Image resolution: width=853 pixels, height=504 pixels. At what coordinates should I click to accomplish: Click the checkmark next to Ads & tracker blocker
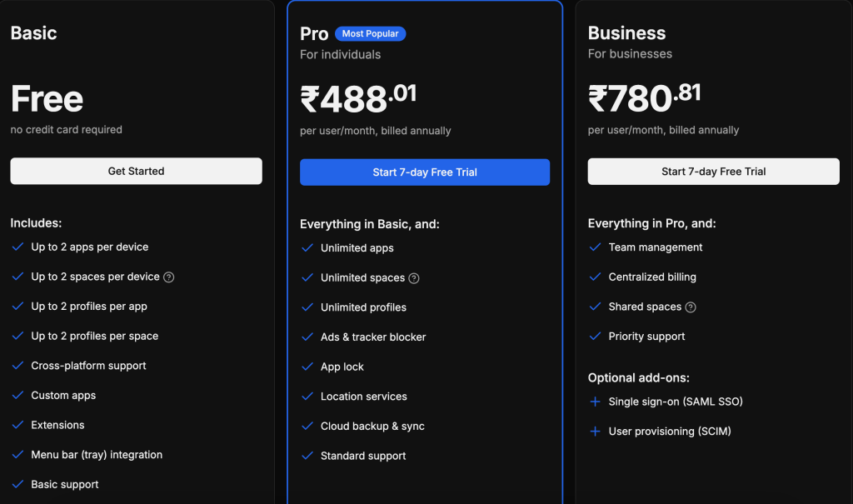307,337
